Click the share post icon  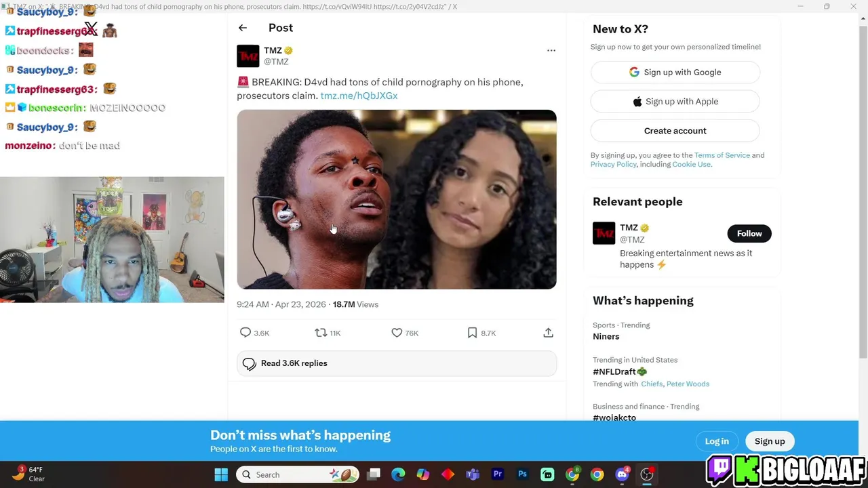[x=548, y=332]
